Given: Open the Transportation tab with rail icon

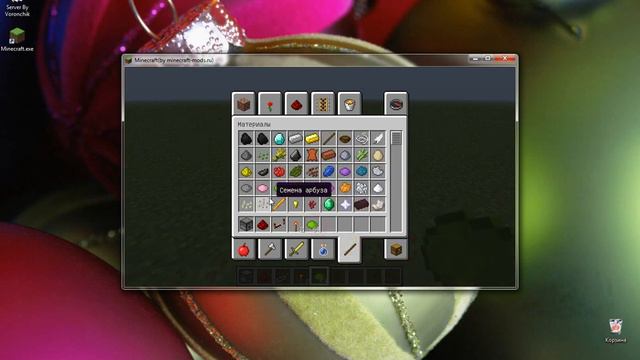Looking at the screenshot, I should tap(322, 104).
